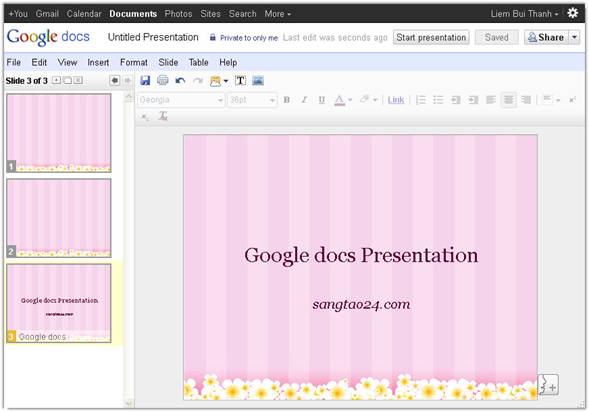Decrease indent using the outdent icon
Image resolution: width=589 pixels, height=412 pixels.
tap(456, 100)
